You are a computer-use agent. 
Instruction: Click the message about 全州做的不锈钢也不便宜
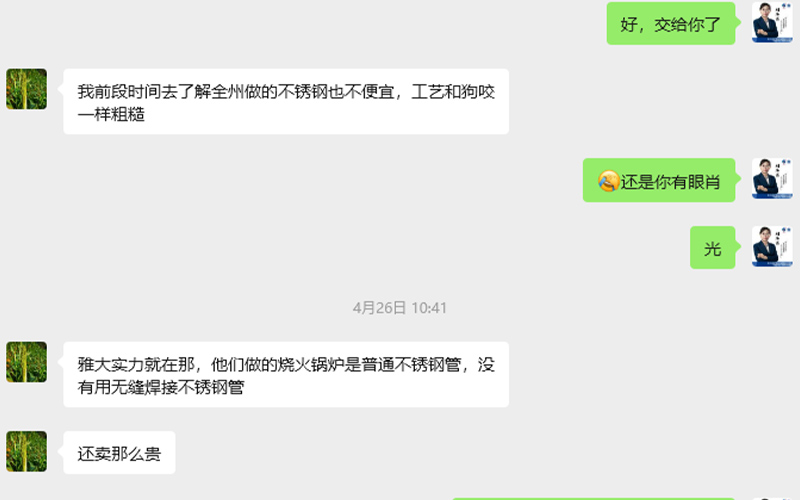point(286,102)
